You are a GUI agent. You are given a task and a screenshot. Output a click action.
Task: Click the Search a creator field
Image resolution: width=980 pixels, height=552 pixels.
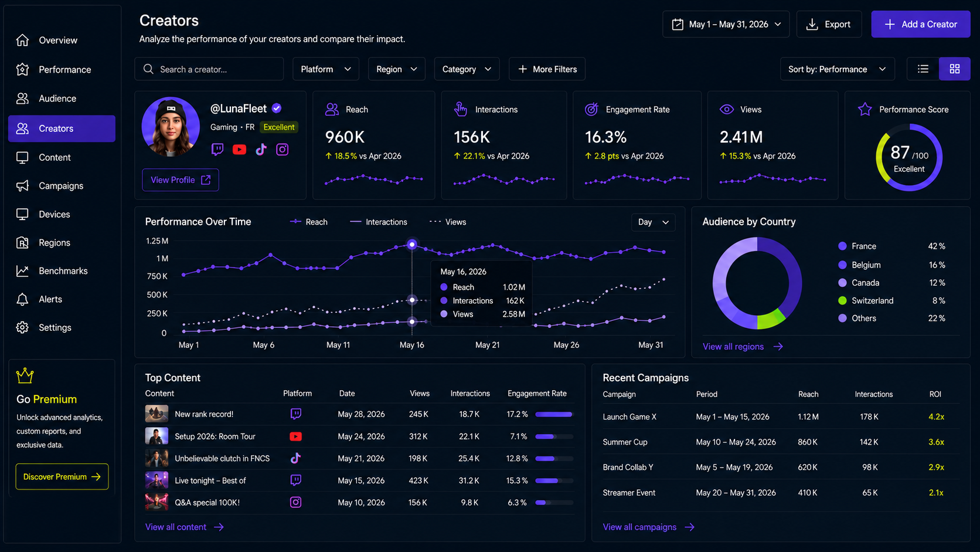(x=209, y=69)
